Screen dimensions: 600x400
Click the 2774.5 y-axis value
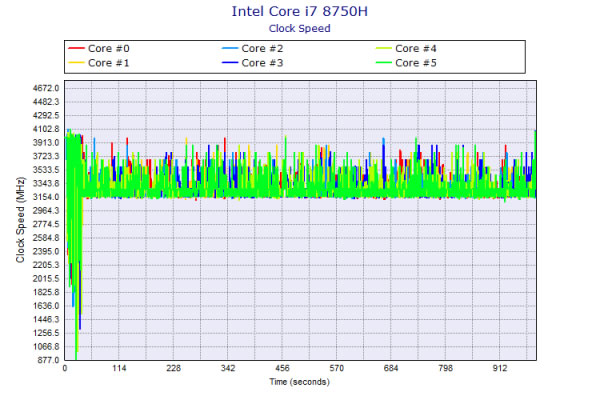click(x=46, y=224)
